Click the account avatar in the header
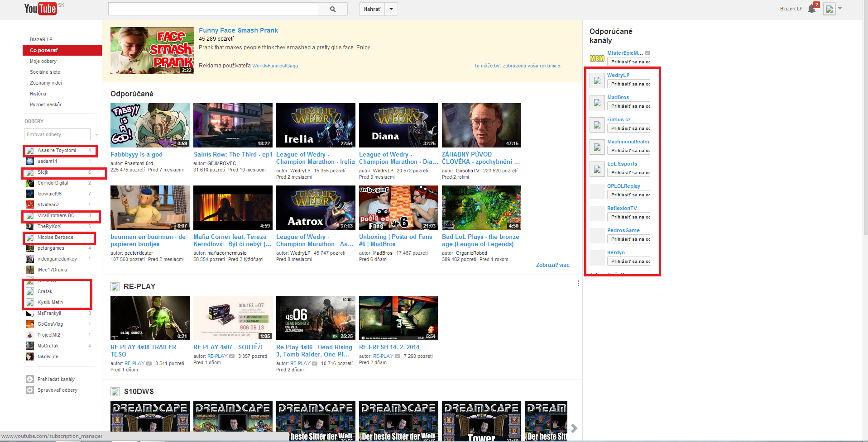Screen dimensions: 868x442 tap(829, 9)
